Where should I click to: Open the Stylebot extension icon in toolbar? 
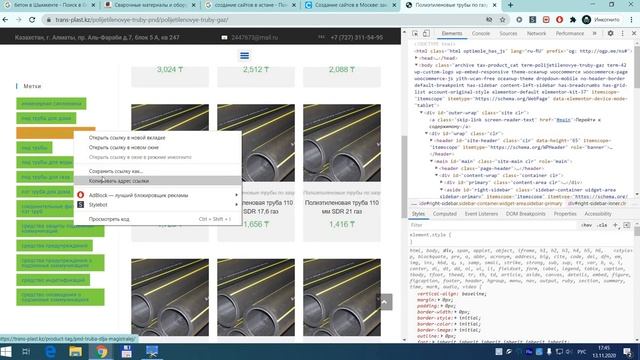tap(533, 20)
